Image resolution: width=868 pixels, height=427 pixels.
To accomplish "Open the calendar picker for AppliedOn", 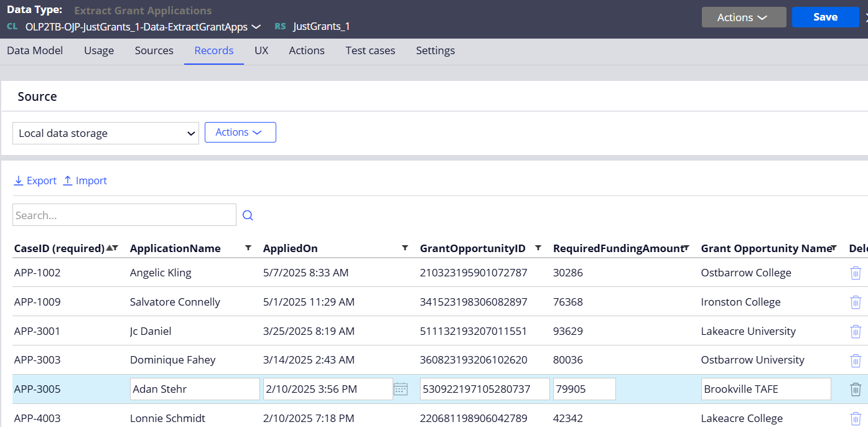I will click(401, 389).
